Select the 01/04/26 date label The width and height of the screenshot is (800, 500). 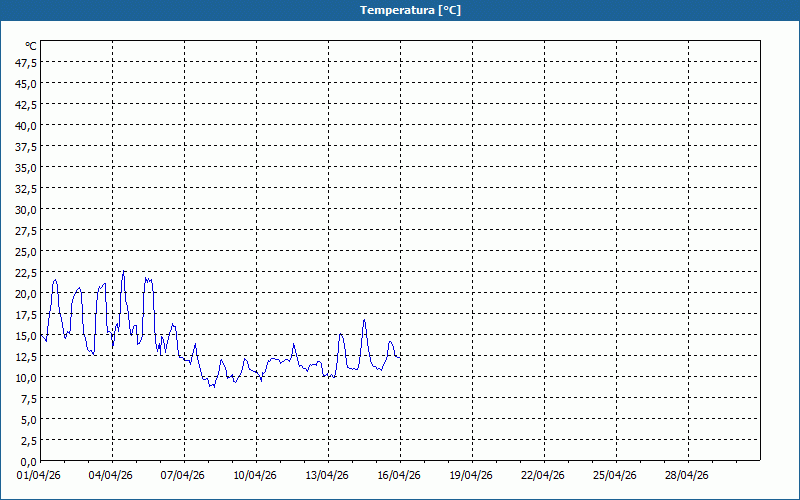tap(40, 475)
